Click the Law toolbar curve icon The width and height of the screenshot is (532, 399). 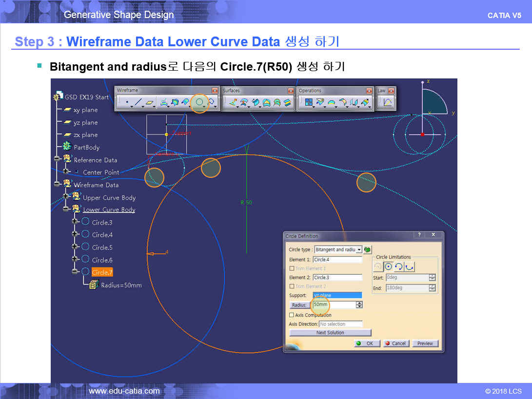tap(388, 102)
